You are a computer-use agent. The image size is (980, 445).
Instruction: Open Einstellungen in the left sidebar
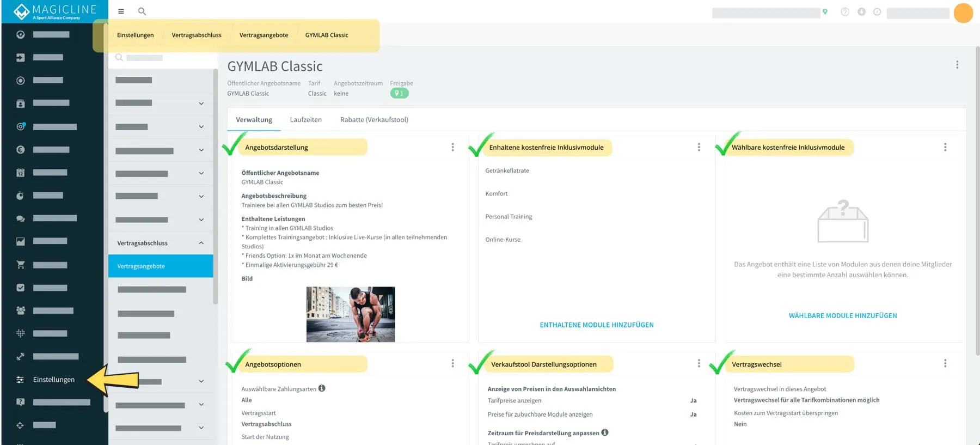53,380
